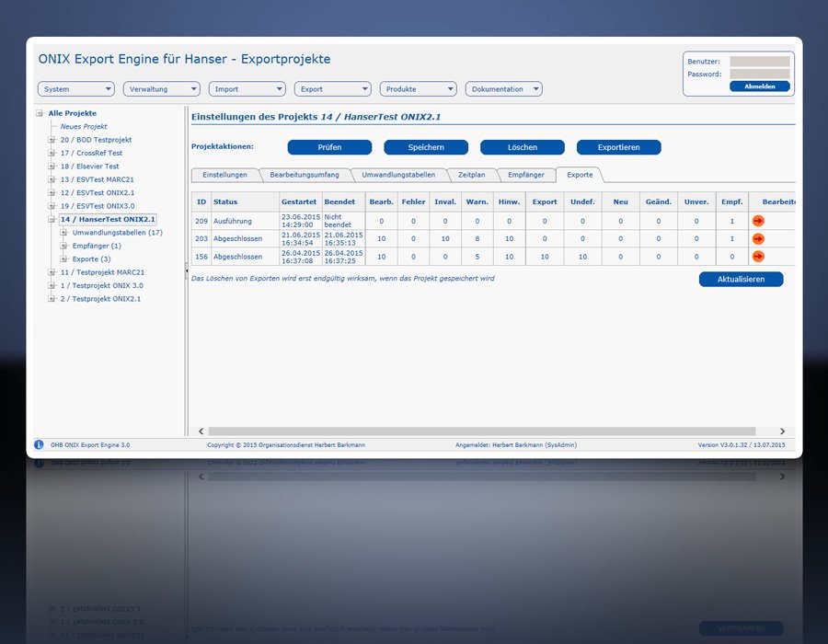Image resolution: width=828 pixels, height=644 pixels.
Task: Collapse the Alle Projekte tree root
Action: pos(40,113)
